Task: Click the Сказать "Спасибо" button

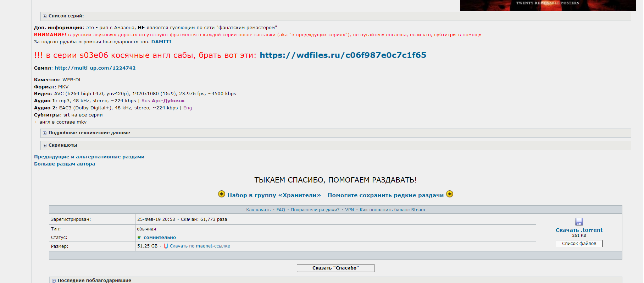Action: (x=335, y=268)
